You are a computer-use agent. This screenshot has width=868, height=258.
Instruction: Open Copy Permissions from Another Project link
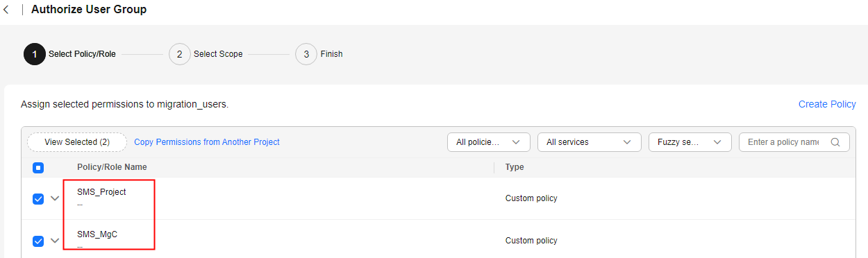click(207, 142)
